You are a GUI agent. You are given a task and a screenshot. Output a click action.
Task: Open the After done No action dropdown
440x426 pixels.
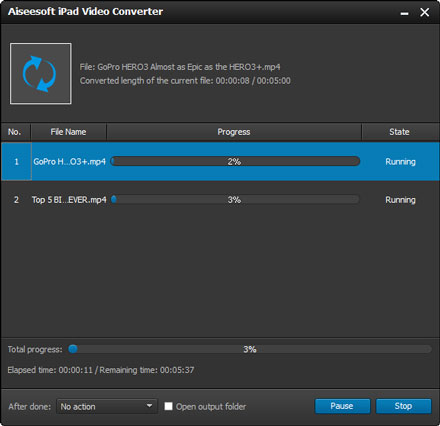tap(107, 406)
